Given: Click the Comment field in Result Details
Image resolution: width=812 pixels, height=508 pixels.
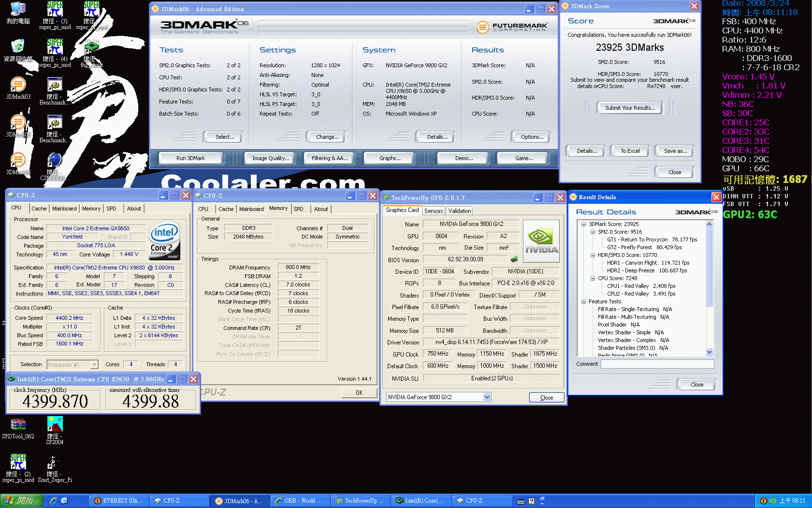Looking at the screenshot, I should 657,364.
